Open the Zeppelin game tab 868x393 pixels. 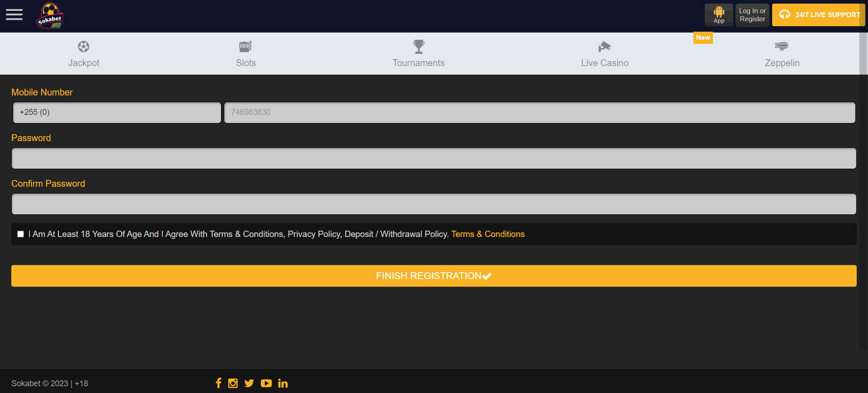pyautogui.click(x=782, y=54)
